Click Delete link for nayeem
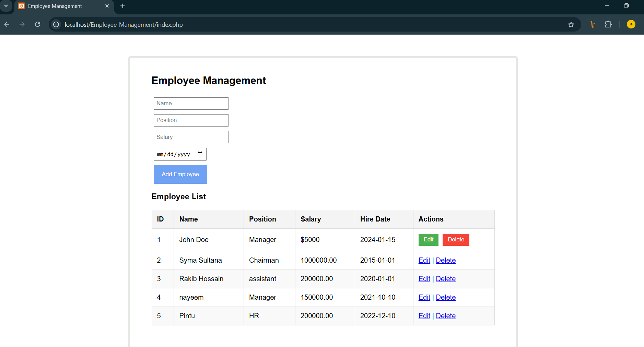The image size is (644, 347). [446, 297]
